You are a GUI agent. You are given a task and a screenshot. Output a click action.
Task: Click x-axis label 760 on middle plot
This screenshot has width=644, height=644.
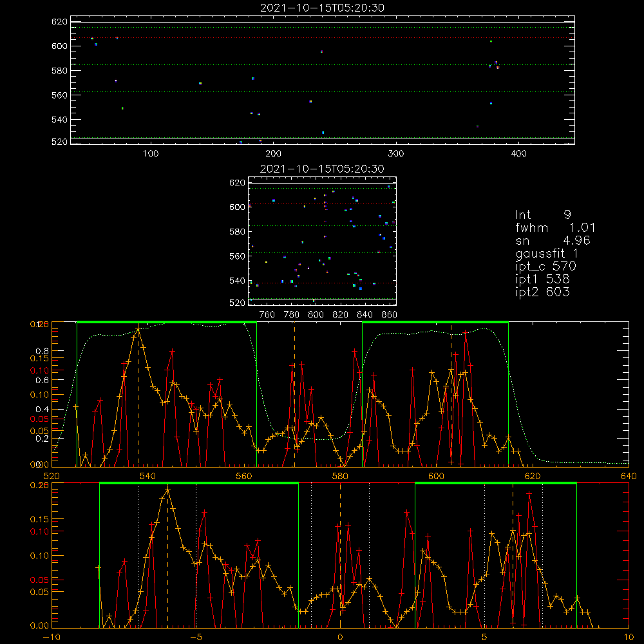click(x=267, y=315)
